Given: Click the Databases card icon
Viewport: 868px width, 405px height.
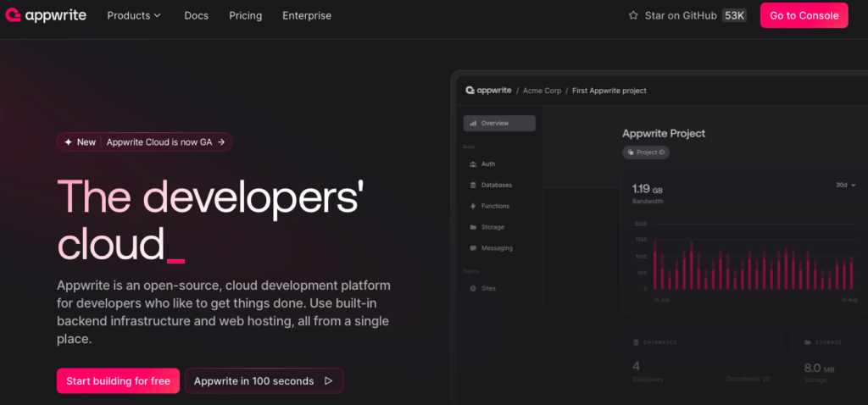Looking at the screenshot, I should tap(636, 342).
